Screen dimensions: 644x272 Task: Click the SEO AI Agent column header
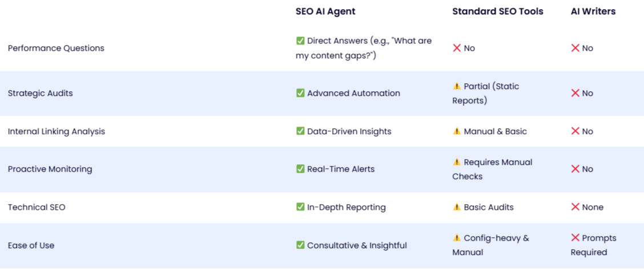(x=325, y=11)
